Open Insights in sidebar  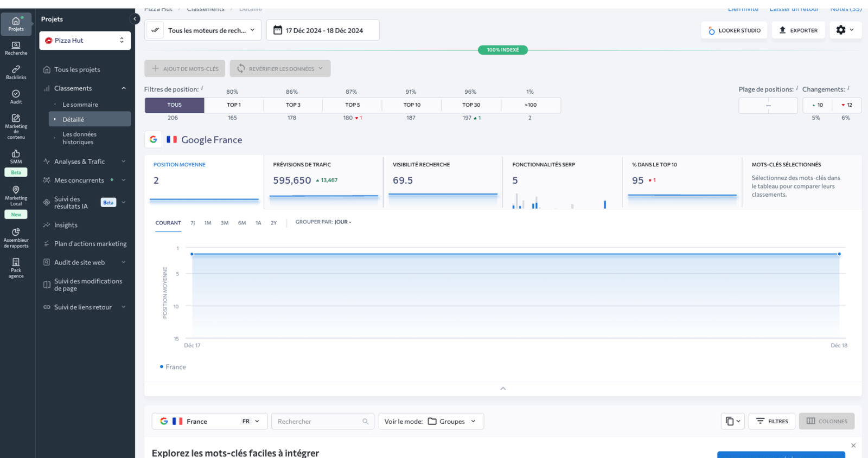pos(66,225)
